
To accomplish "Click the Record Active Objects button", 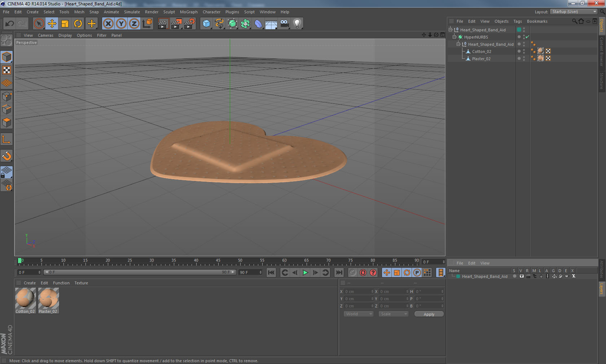I will pos(353,272).
